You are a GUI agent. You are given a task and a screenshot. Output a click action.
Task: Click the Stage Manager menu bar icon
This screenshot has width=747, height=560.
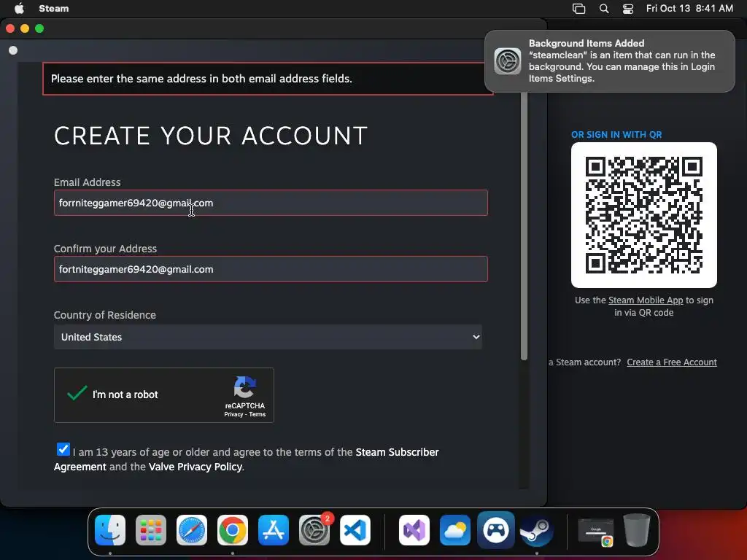[x=578, y=9]
